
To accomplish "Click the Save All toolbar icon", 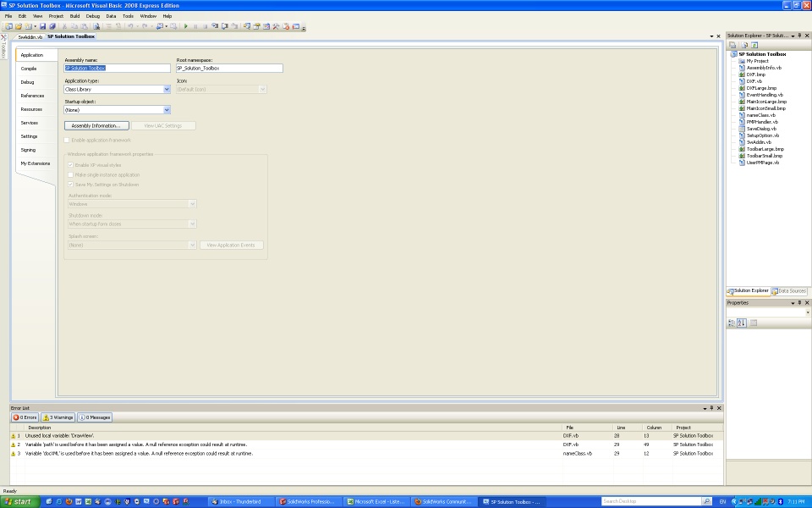I will point(52,26).
